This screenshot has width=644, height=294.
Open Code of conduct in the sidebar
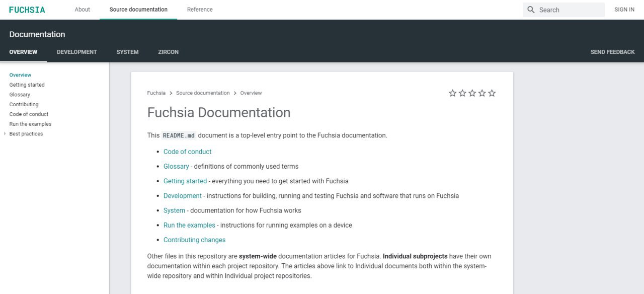point(29,114)
